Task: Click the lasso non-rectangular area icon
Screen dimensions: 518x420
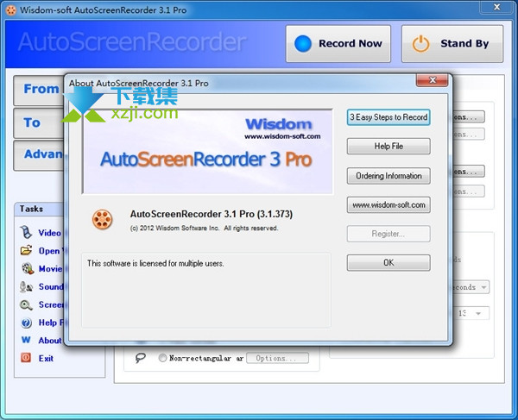Action: pos(141,358)
